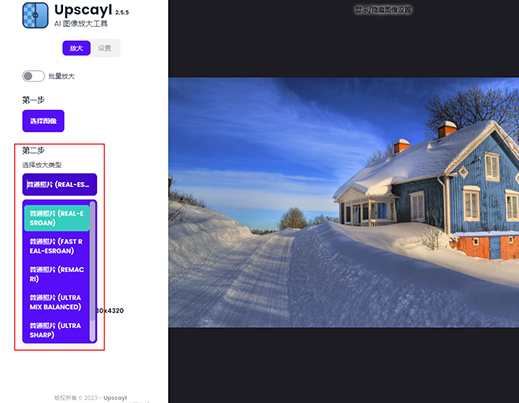Click the 第一步 heading text
Screen dimensions: 519x403
click(33, 100)
